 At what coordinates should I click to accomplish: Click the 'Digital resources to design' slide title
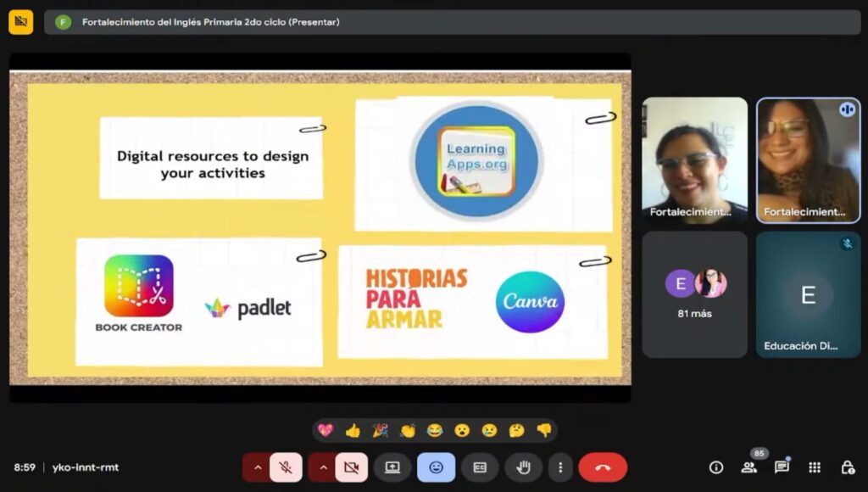pyautogui.click(x=213, y=165)
